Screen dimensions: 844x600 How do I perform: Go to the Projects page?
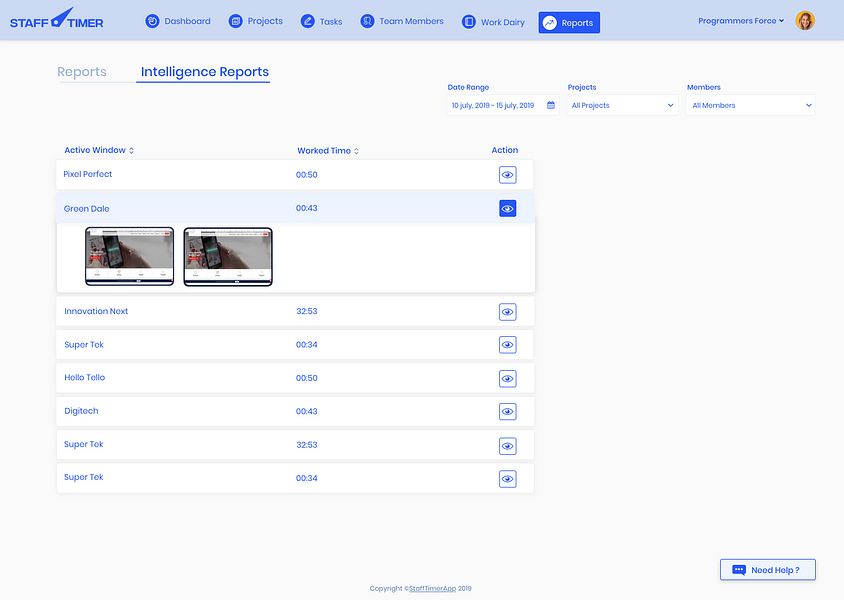click(x=256, y=21)
